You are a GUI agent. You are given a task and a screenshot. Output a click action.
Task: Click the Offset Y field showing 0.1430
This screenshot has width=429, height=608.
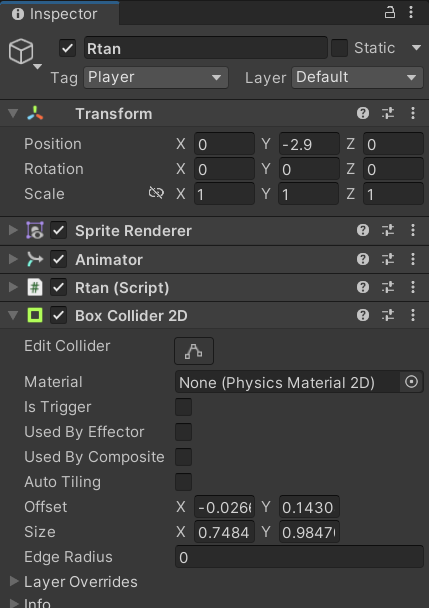(x=309, y=507)
